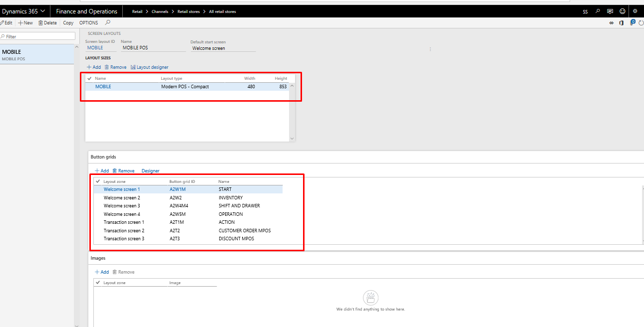Image resolution: width=644 pixels, height=327 pixels.
Task: Click the Modern POS - Compact cell
Action: (x=185, y=87)
